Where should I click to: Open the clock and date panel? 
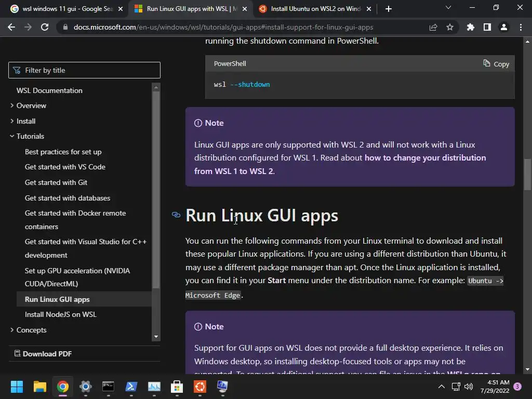coord(495,387)
